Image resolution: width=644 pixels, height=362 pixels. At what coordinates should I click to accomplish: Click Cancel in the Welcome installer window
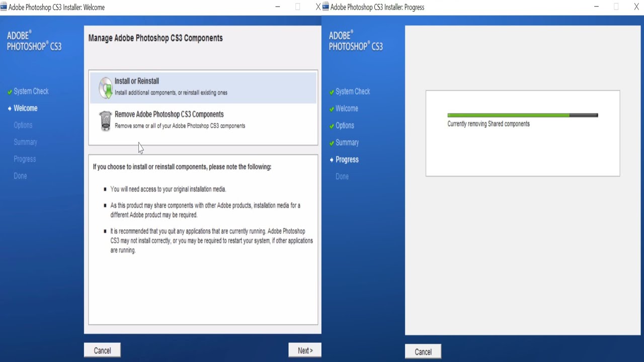point(102,350)
